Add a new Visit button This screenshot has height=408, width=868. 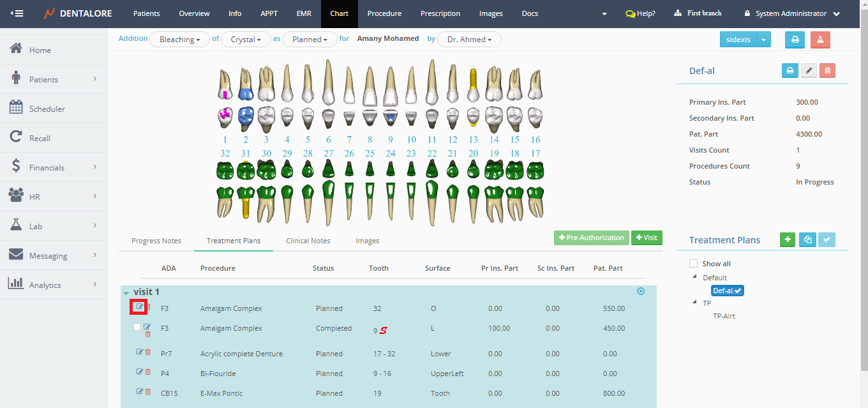click(x=647, y=238)
